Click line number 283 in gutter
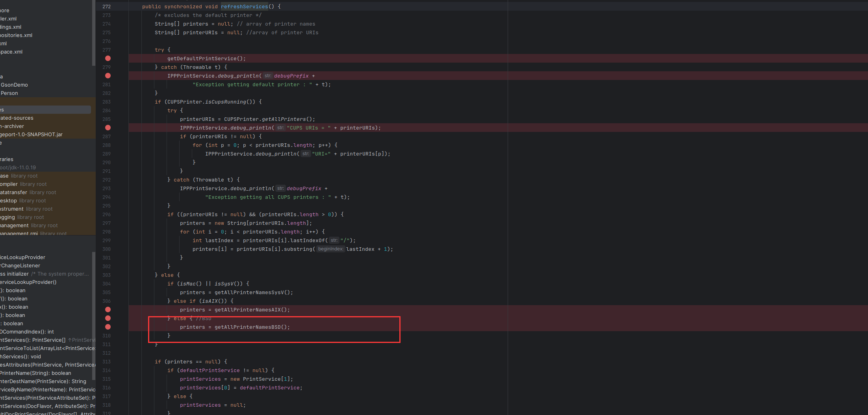This screenshot has height=415, width=868. [x=106, y=102]
